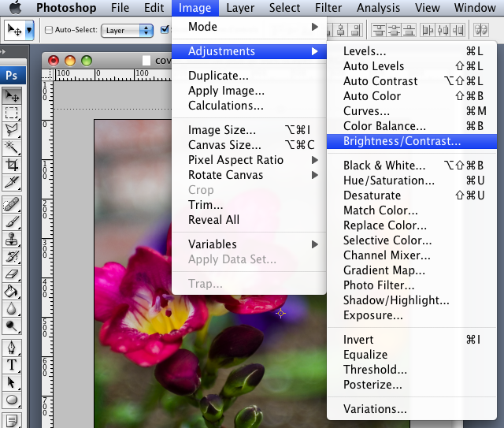Select the Paint Bucket tool

pyautogui.click(x=12, y=292)
